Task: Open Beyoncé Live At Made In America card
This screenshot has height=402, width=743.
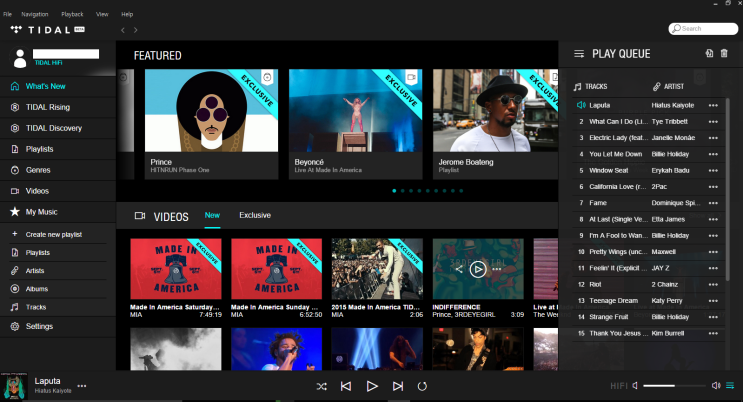Action: pyautogui.click(x=355, y=124)
